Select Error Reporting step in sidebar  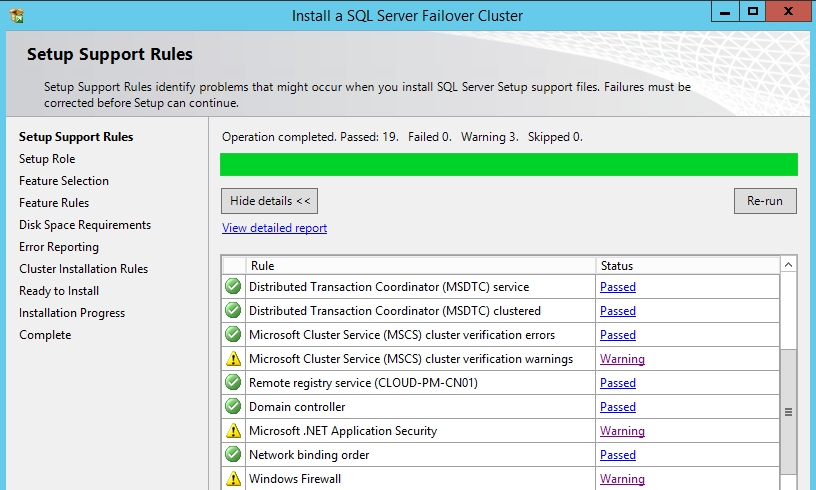(59, 247)
